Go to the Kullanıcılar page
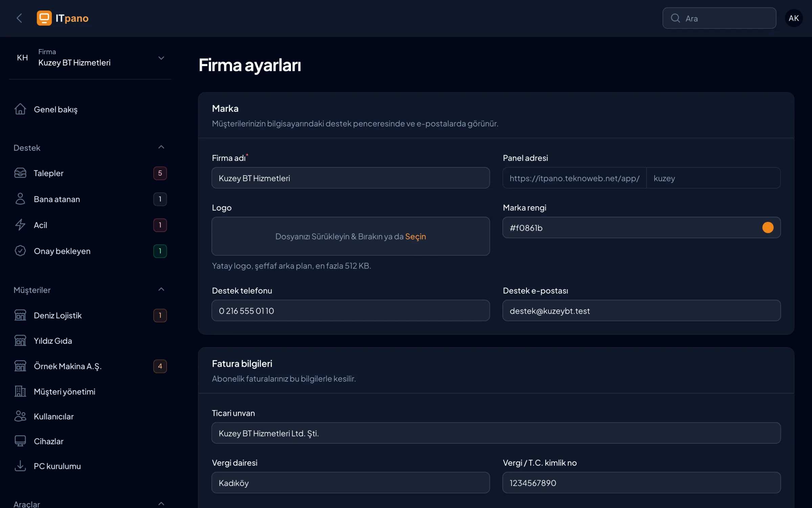The height and width of the screenshot is (508, 812). coord(90,416)
